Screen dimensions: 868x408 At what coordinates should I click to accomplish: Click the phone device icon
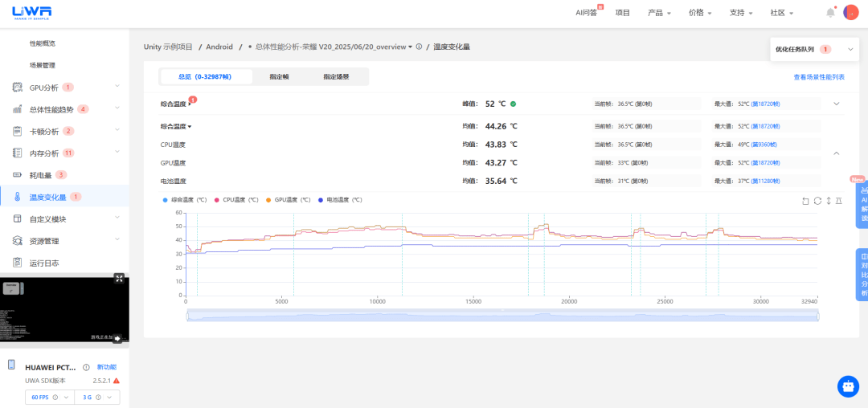tap(11, 365)
